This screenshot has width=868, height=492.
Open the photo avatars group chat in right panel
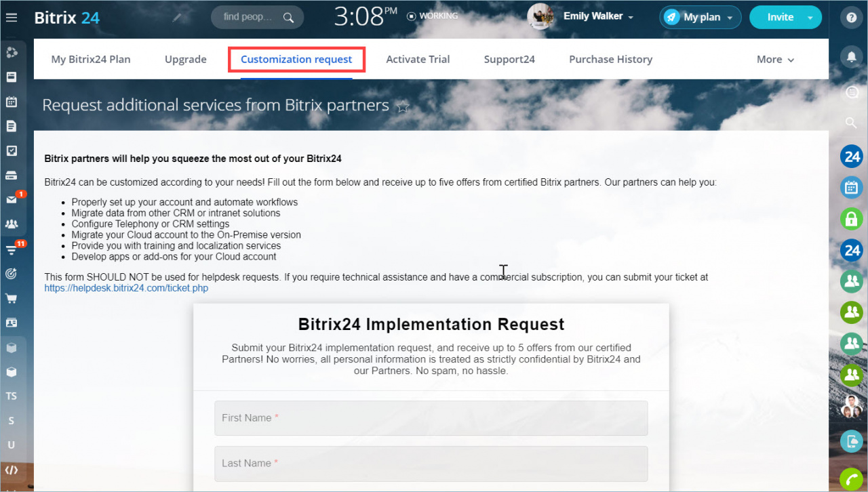tap(852, 406)
